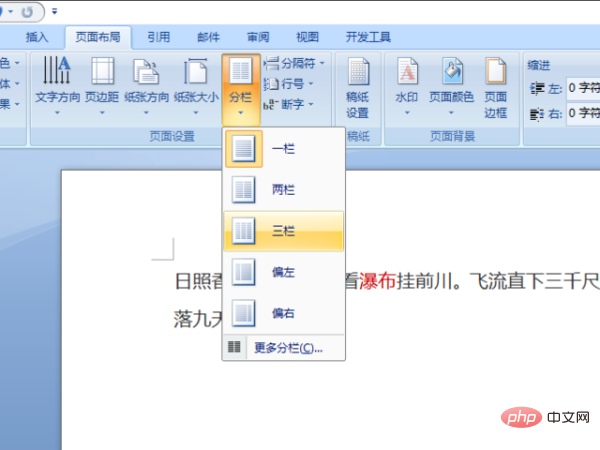The height and width of the screenshot is (450, 600).
Task: Expand the 断字 (hyphenation) dropdown
Action: pos(290,103)
